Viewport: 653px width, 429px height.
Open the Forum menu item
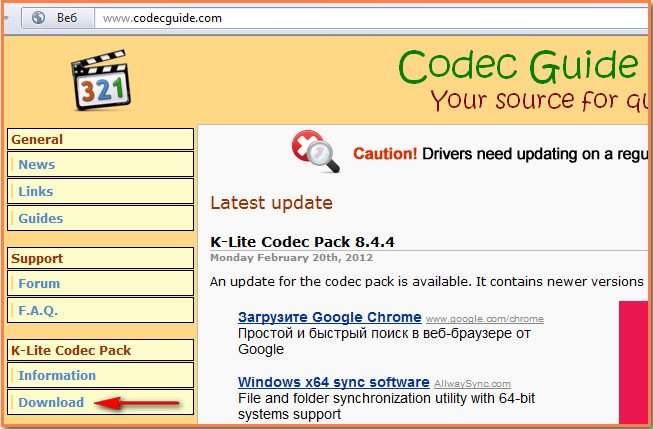click(100, 283)
